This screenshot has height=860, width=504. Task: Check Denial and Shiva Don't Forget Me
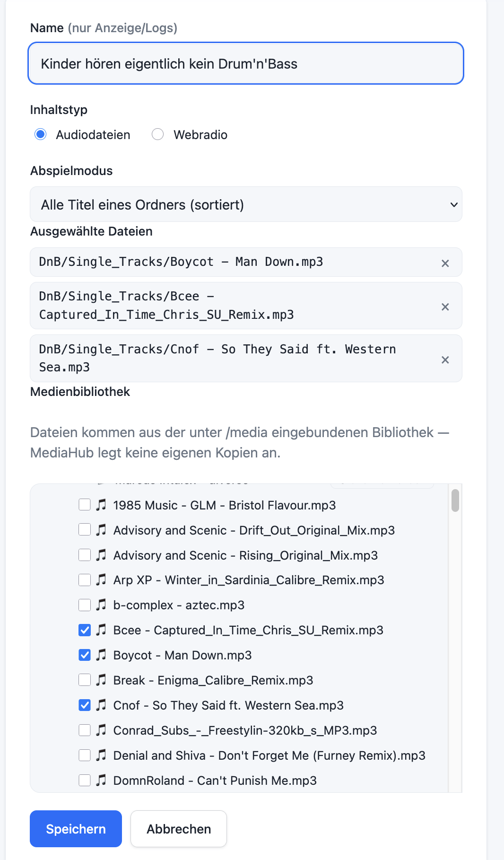pyautogui.click(x=85, y=755)
